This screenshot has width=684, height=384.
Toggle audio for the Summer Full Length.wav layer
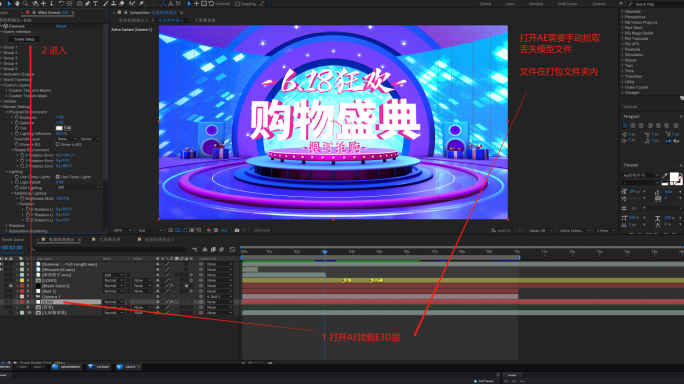(x=2, y=264)
